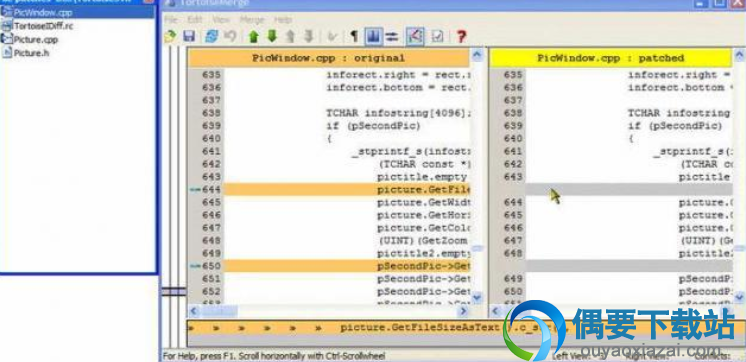
Task: Click the yellow PicWindow.cpp : patched header
Action: point(610,58)
